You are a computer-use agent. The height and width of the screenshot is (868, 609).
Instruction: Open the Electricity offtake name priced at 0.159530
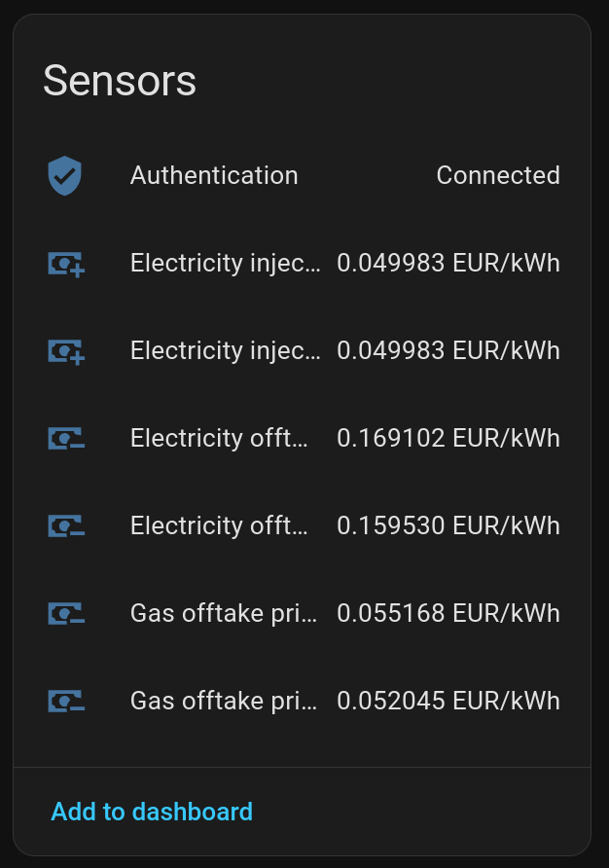220,526
